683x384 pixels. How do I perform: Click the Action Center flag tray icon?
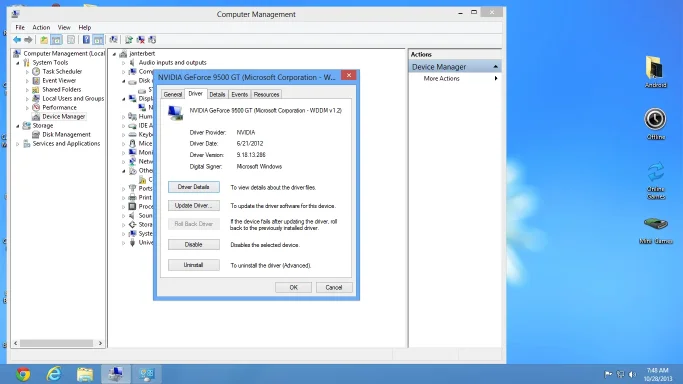click(x=608, y=374)
